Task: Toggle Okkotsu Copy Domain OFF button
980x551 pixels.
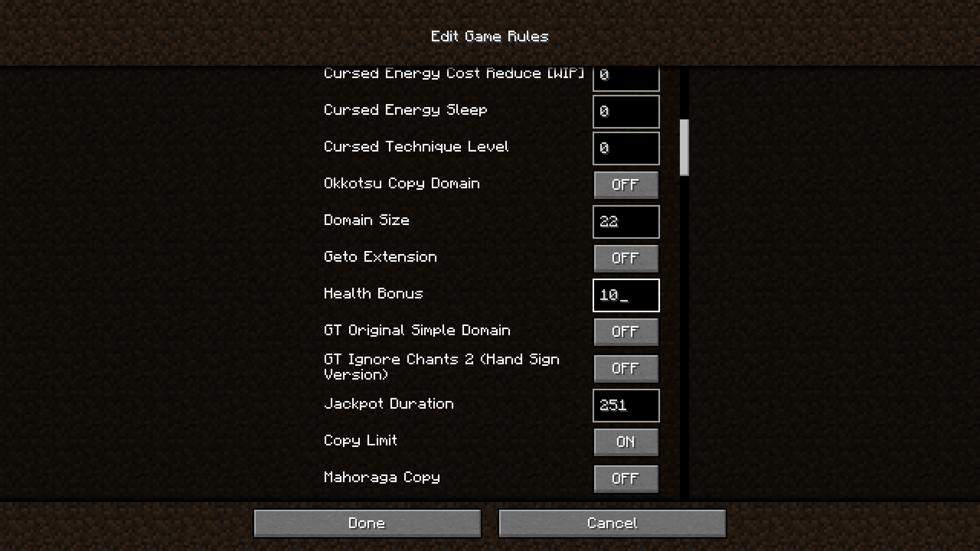Action: tap(625, 184)
